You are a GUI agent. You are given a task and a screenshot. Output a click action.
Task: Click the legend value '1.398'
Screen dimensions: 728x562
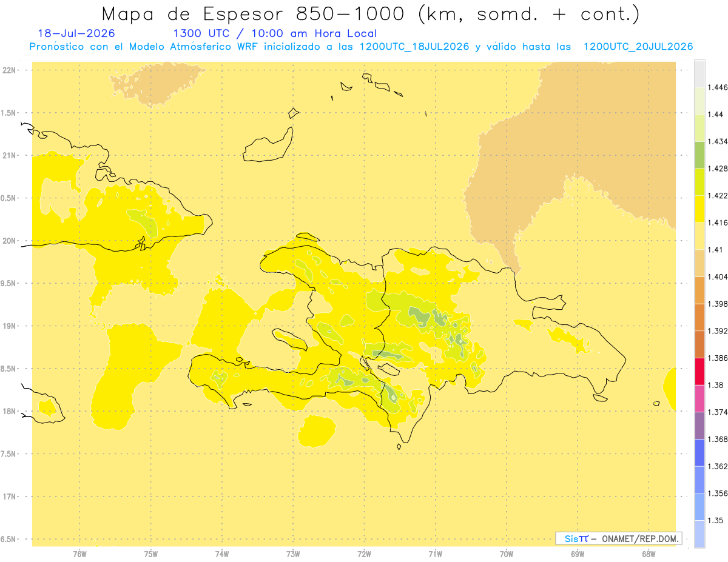pos(718,304)
